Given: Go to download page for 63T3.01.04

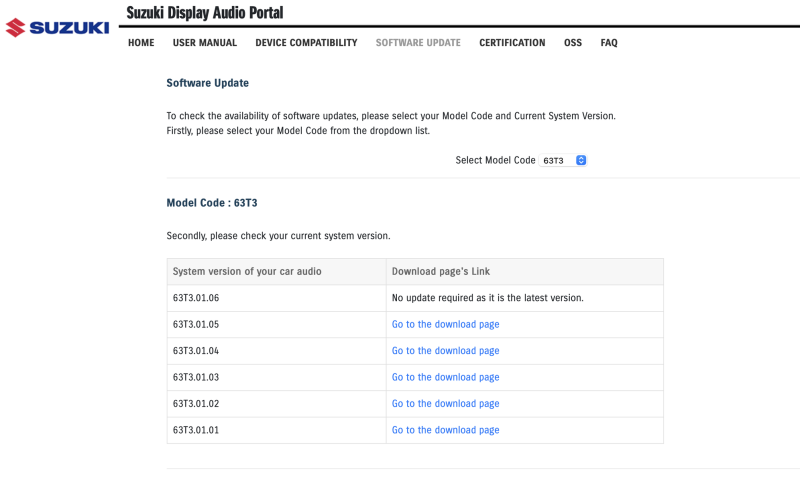Looking at the screenshot, I should coord(445,351).
